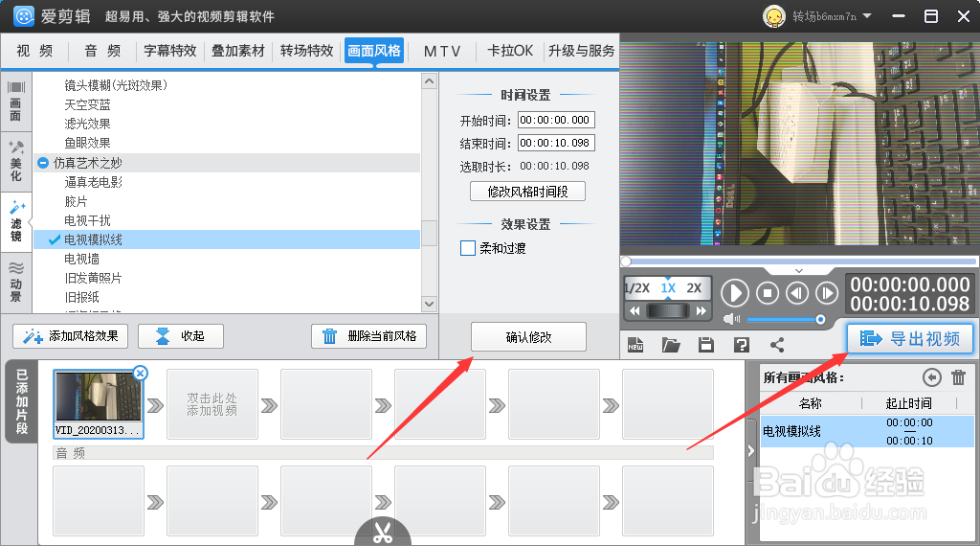Viewport: 980px width, 546px height.
Task: Select the 叠加素材 tab
Action: (238, 51)
